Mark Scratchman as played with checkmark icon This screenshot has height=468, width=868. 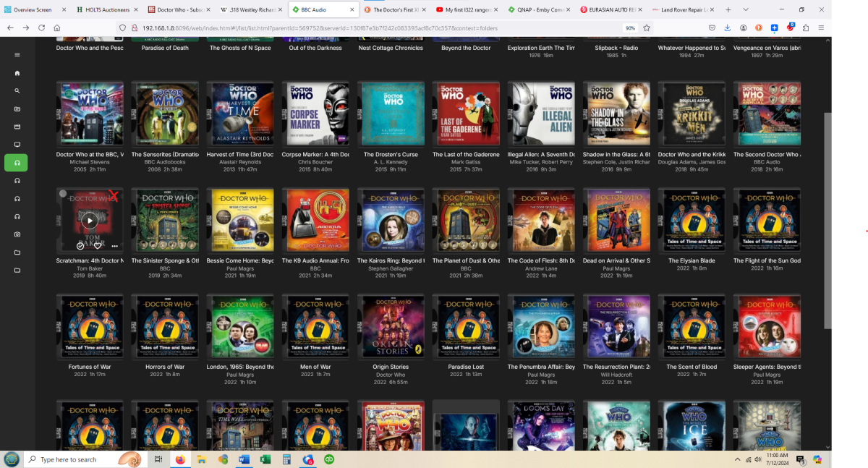80,246
